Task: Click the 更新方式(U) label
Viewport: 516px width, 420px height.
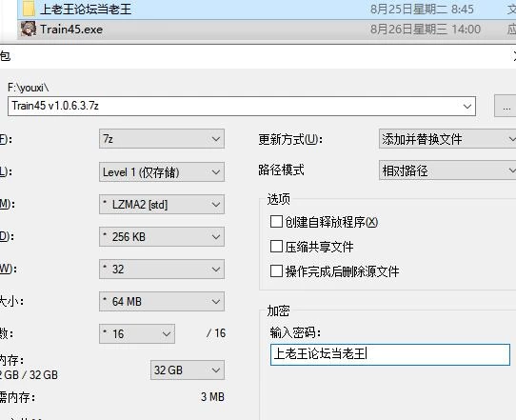Action: (x=290, y=139)
